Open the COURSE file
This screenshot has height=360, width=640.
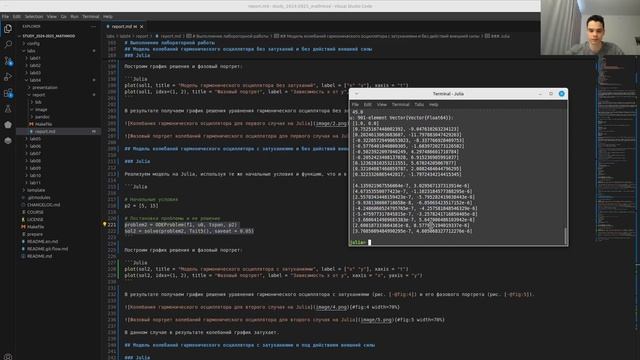(x=35, y=212)
